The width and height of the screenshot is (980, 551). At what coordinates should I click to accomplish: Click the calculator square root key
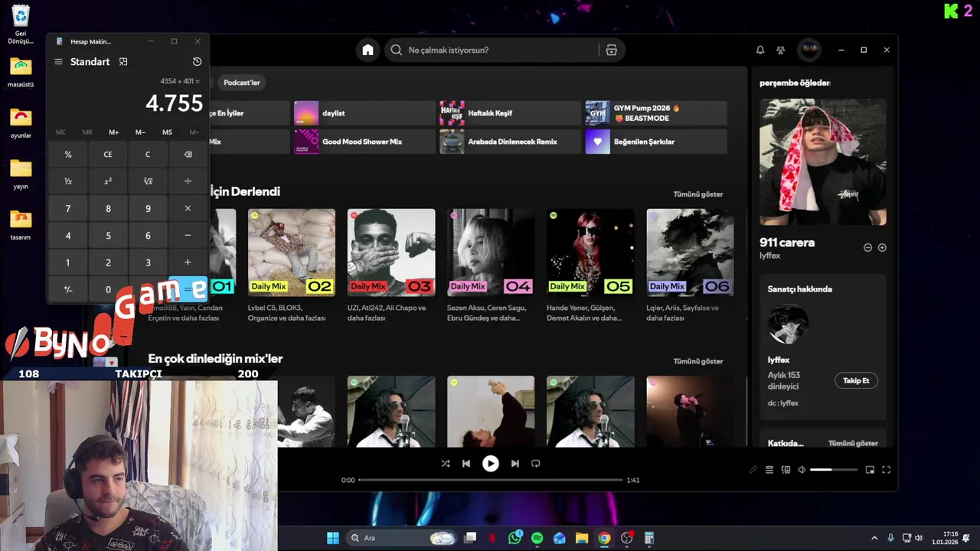tap(148, 181)
